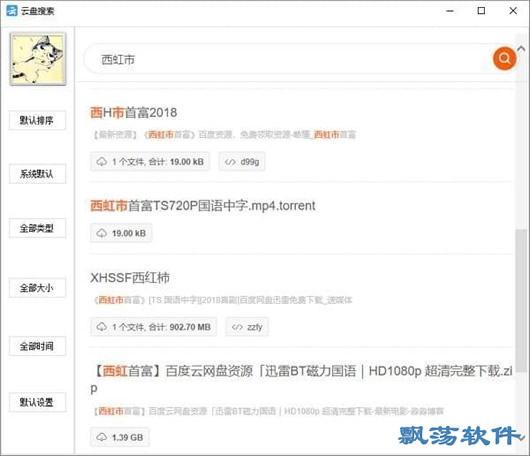Click the 1 个文件, 合计: 902.70 MB badge
530x456 pixels.
click(x=153, y=327)
